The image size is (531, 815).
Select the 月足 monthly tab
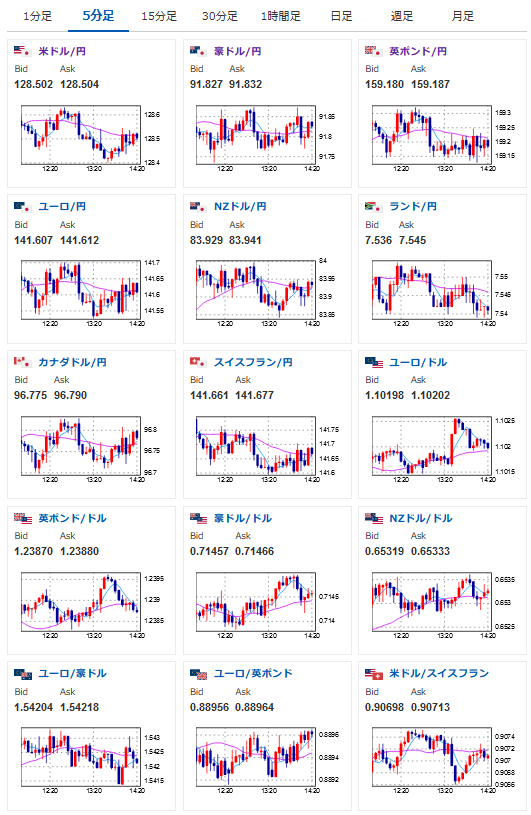[x=463, y=16]
